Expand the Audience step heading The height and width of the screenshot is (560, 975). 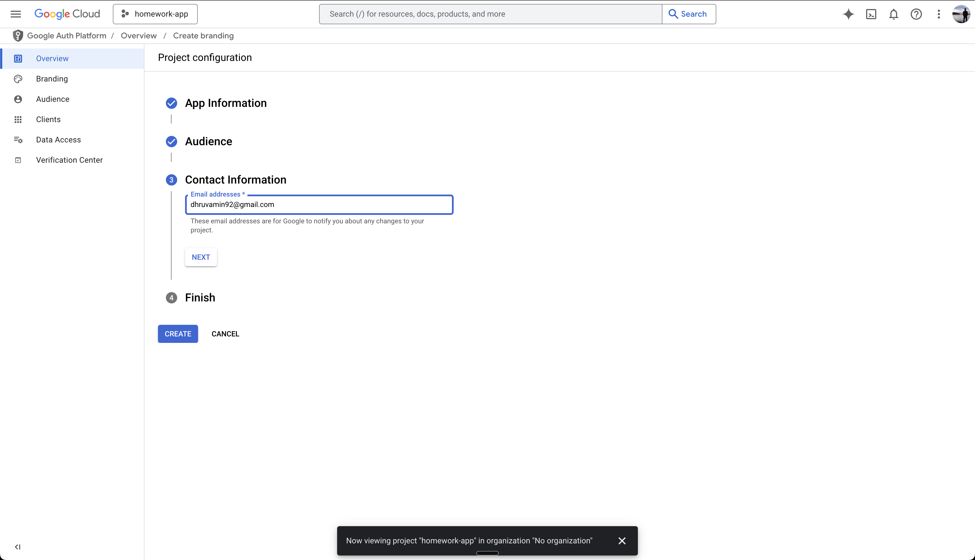click(x=208, y=142)
